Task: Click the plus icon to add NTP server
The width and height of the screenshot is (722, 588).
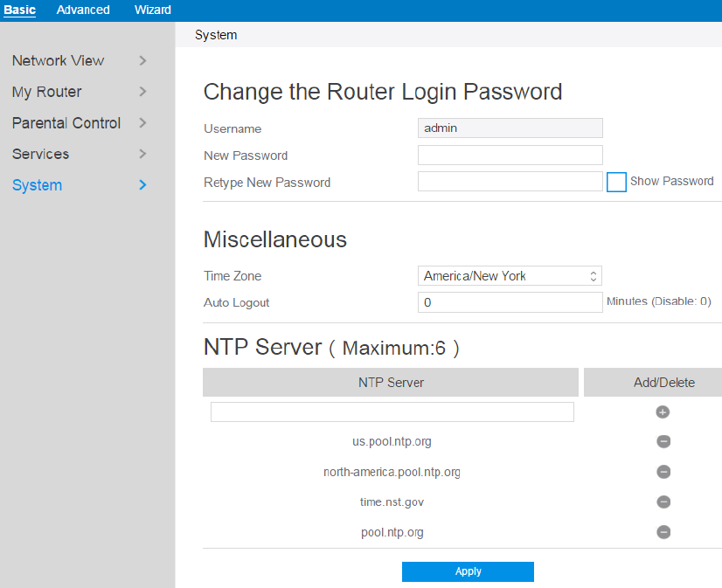Action: point(663,412)
